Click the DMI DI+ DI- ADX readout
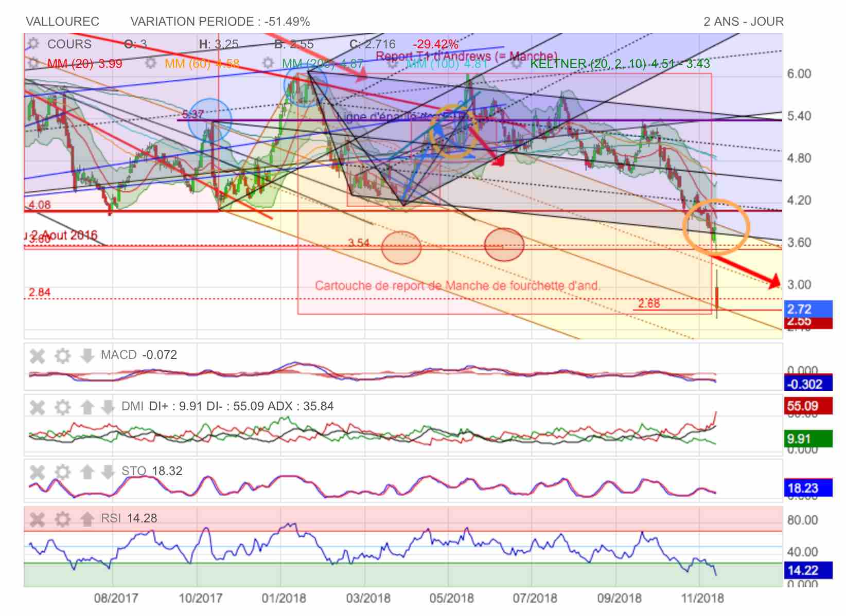This screenshot has width=846, height=616. point(227,406)
